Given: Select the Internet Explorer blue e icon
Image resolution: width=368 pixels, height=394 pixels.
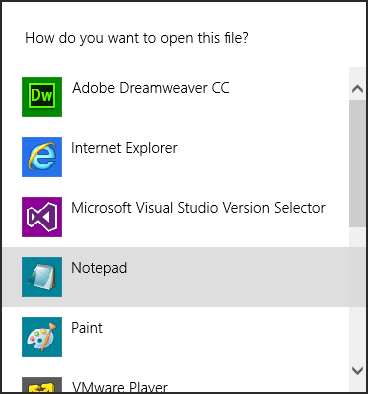Looking at the screenshot, I should click(42, 157).
